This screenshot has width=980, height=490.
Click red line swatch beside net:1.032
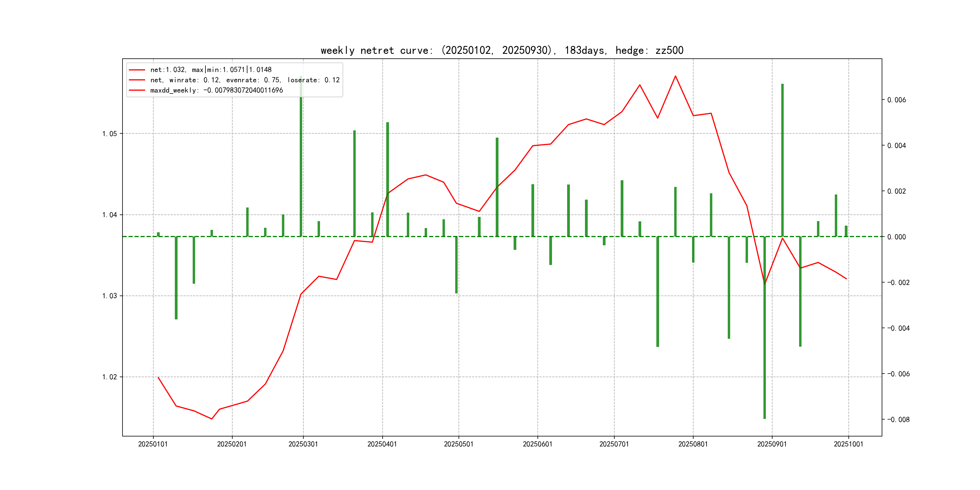(137, 70)
